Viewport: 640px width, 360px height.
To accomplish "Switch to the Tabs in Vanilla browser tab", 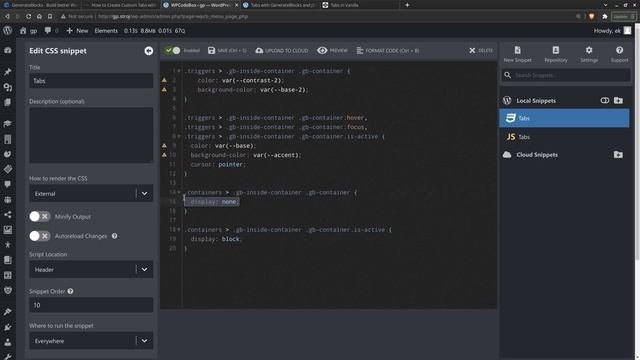I will [359, 5].
